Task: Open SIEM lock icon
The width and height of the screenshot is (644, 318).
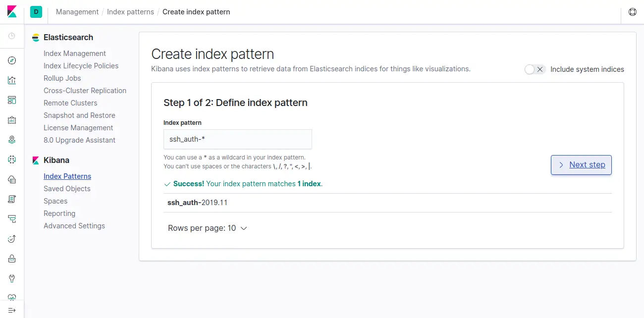Action: pos(12,259)
